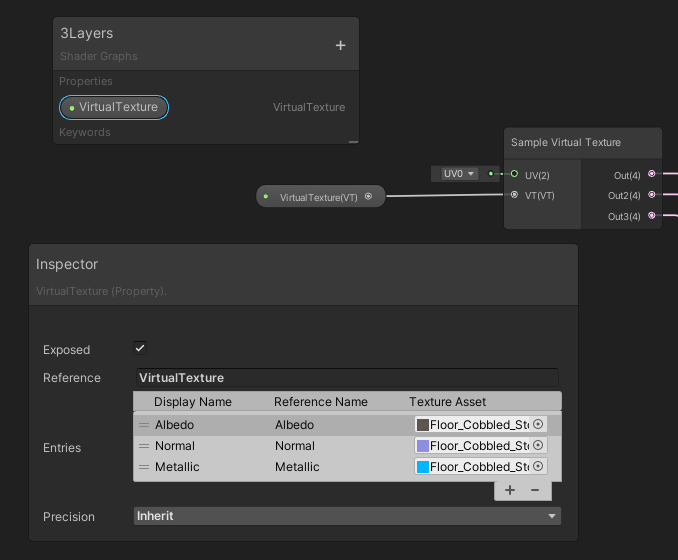
Task: Select the VirtualTexture property pill
Action: click(x=114, y=107)
